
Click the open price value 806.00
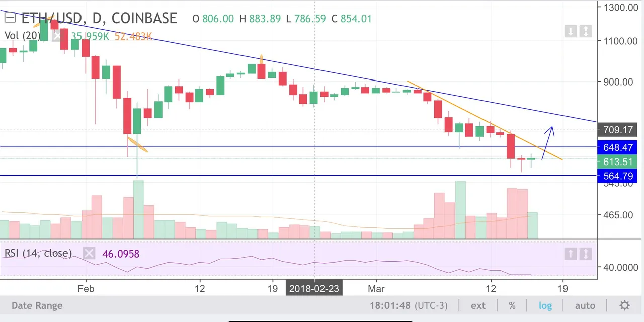coord(218,19)
